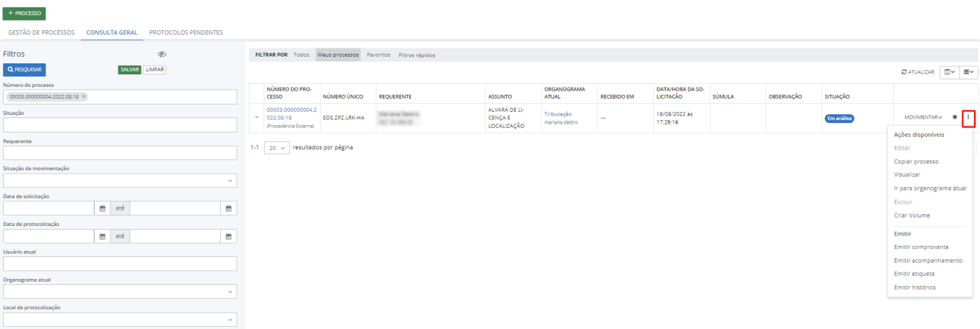Expand the Situação da movimentação dropdown
Viewport: 980px width, 329px height.
[x=120, y=180]
